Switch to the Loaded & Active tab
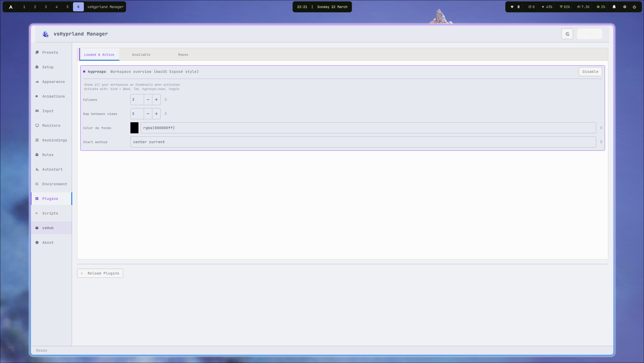The width and height of the screenshot is (644, 363). 99,54
